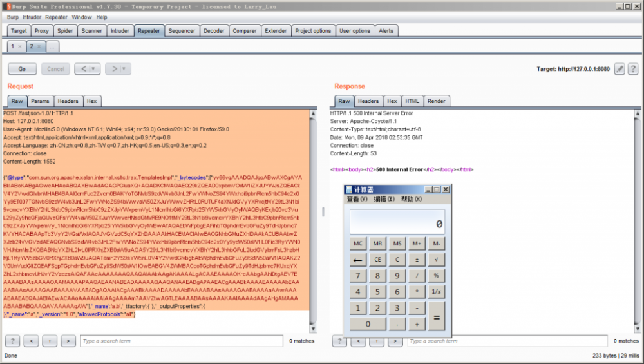The width and height of the screenshot is (644, 364).
Task: Show response Render view
Action: [x=436, y=101]
